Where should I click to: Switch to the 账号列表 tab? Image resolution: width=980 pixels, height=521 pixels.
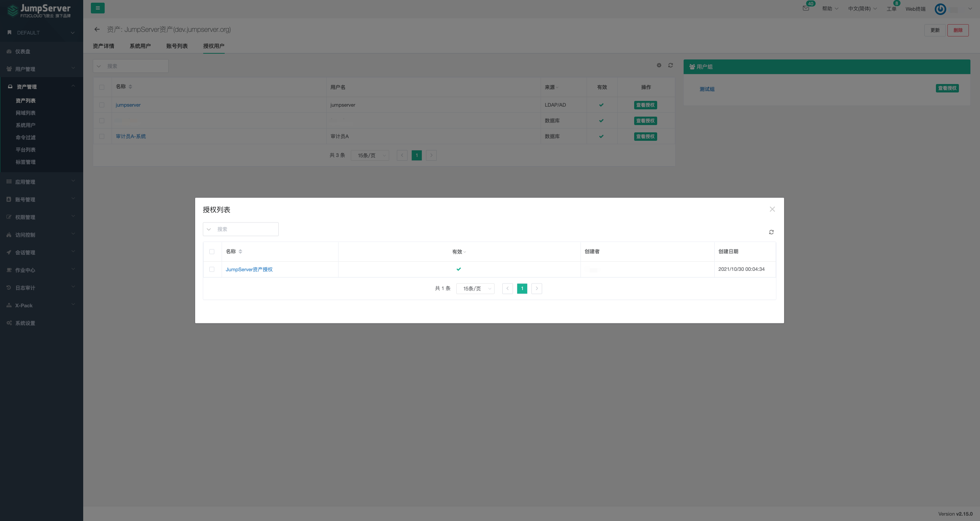click(x=177, y=46)
